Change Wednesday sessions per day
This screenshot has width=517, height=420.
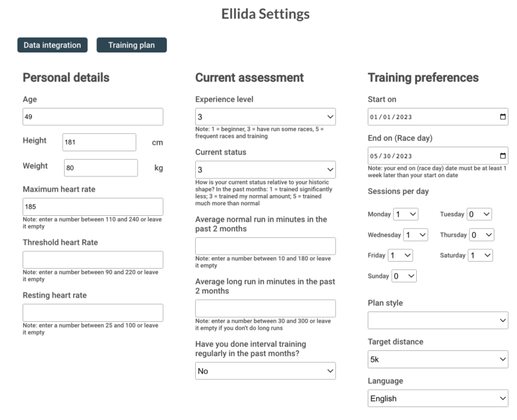pyautogui.click(x=416, y=235)
